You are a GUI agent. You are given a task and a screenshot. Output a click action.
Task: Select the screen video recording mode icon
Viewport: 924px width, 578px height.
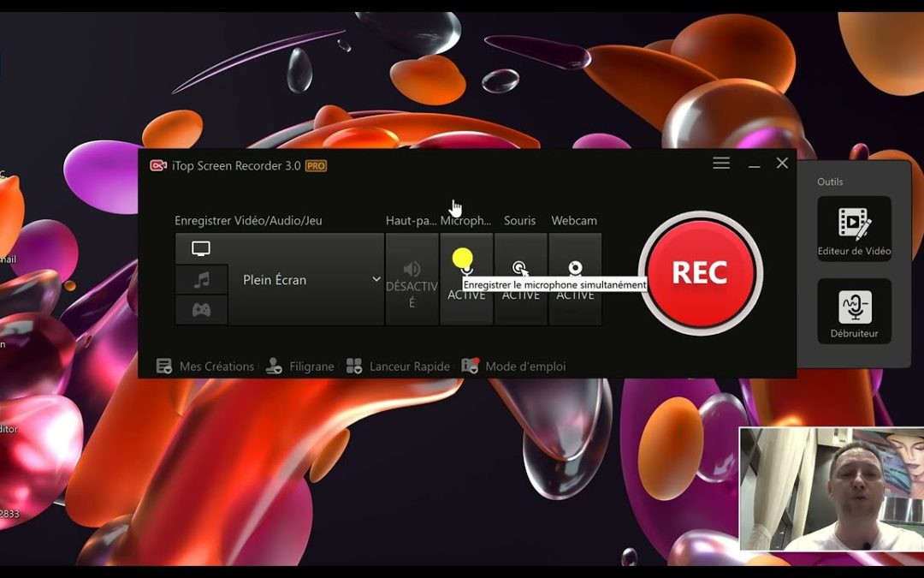pos(201,249)
